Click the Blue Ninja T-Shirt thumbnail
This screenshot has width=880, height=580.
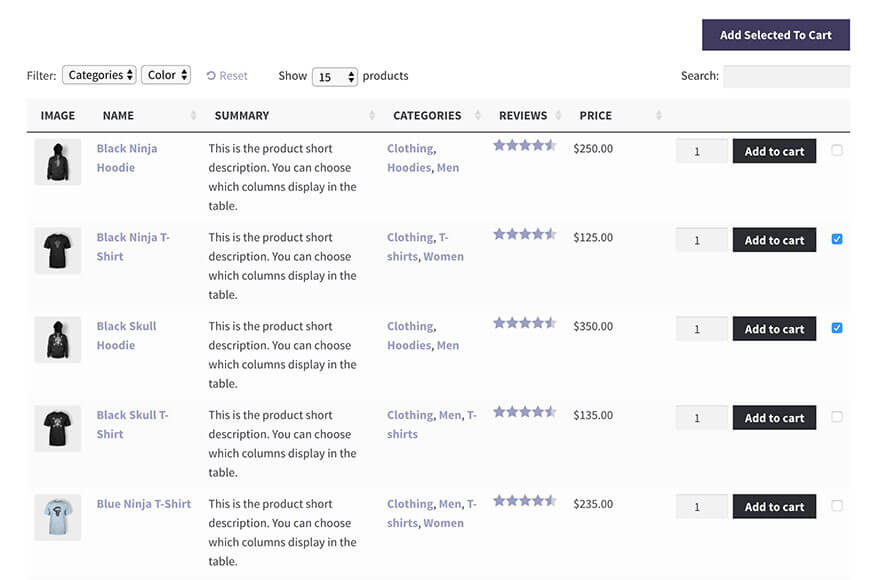[57, 517]
